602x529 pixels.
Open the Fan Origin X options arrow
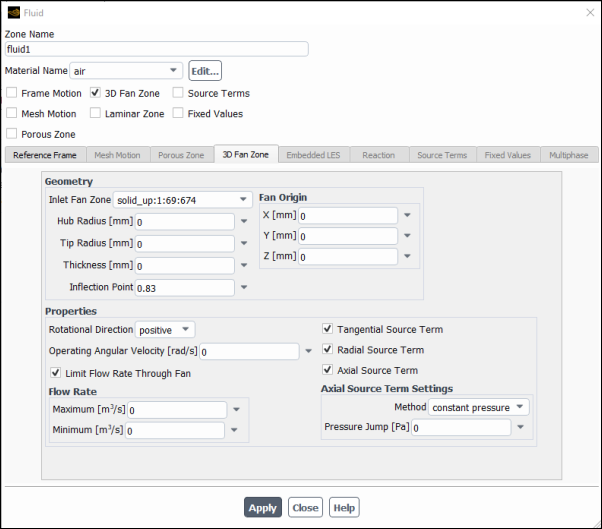click(x=407, y=215)
